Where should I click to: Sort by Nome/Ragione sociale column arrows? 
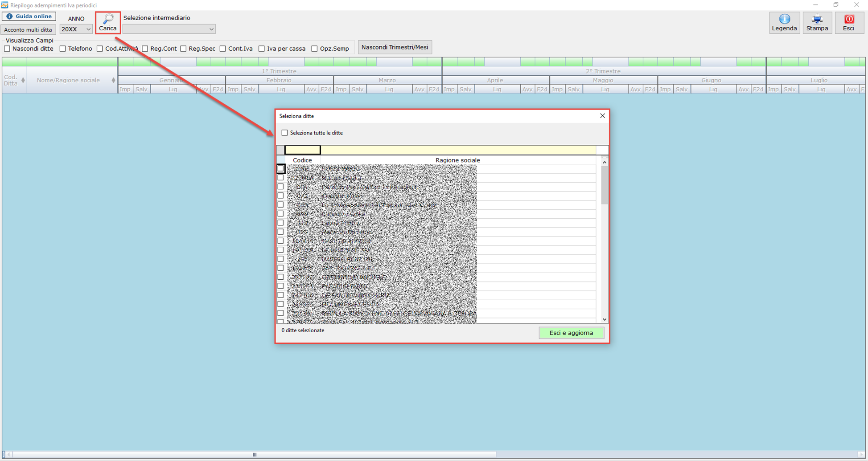click(113, 80)
